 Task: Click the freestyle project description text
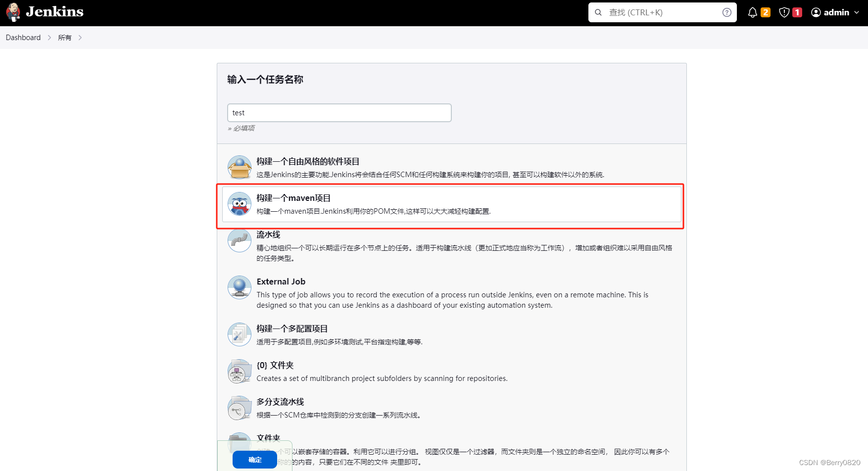point(431,175)
